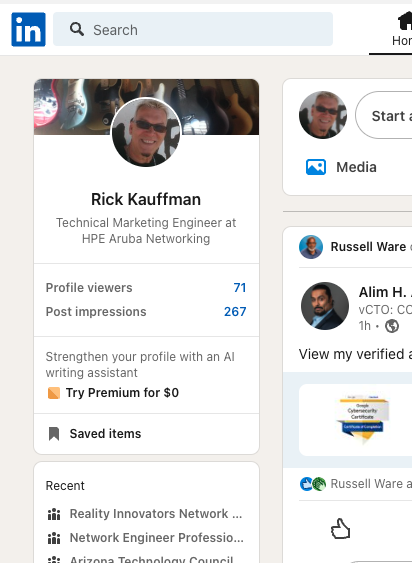The height and width of the screenshot is (563, 412).
Task: Click the Start a post button
Action: pos(384,115)
